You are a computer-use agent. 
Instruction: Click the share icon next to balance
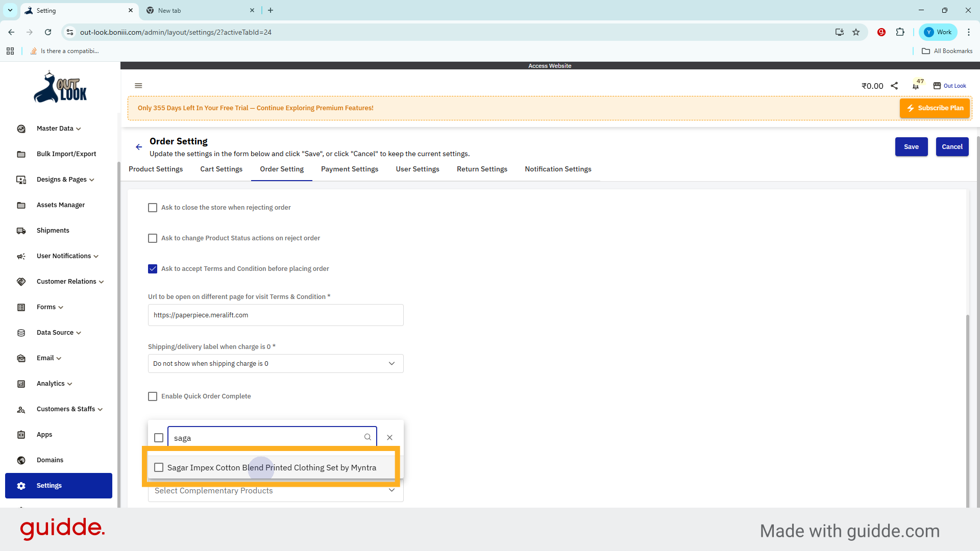coord(894,86)
